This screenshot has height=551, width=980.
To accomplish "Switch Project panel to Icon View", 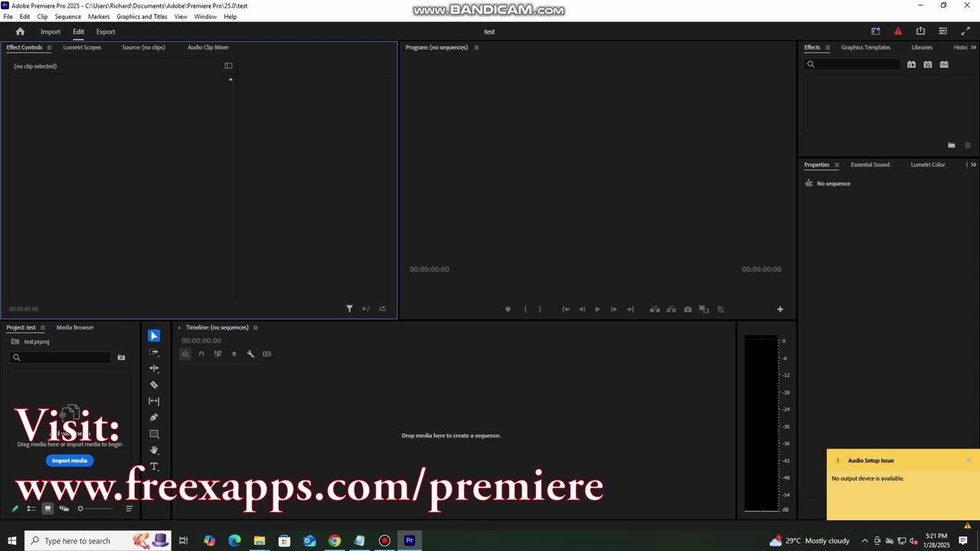I will (47, 508).
